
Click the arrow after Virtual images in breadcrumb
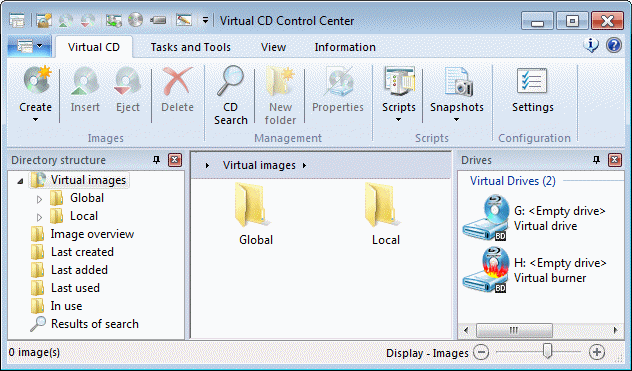305,165
